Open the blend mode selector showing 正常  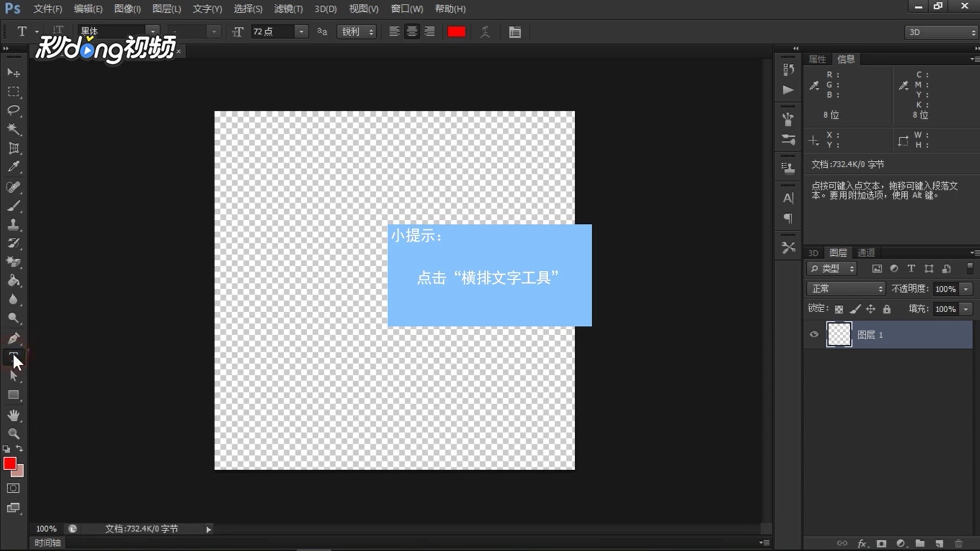(x=845, y=288)
